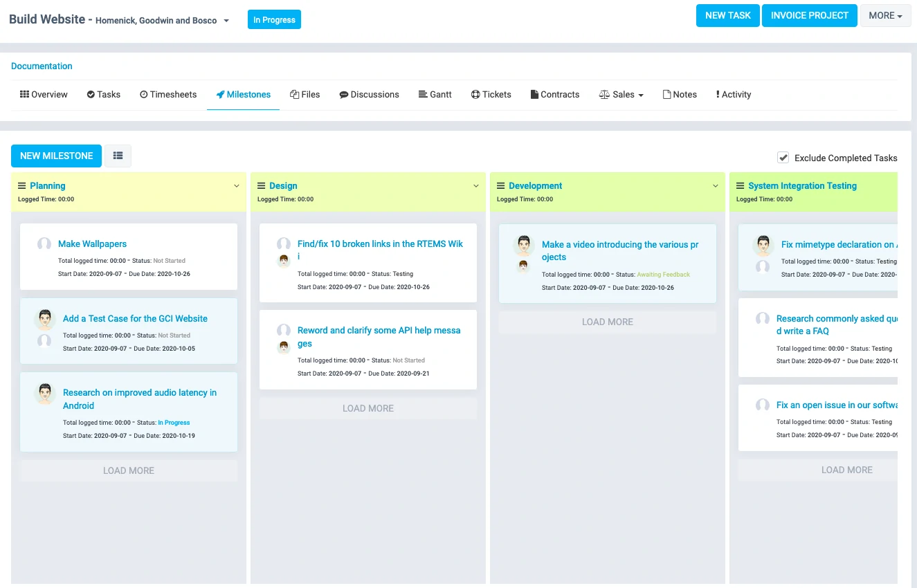Image resolution: width=917 pixels, height=588 pixels.
Task: Open the MORE dropdown button
Action: pyautogui.click(x=885, y=15)
